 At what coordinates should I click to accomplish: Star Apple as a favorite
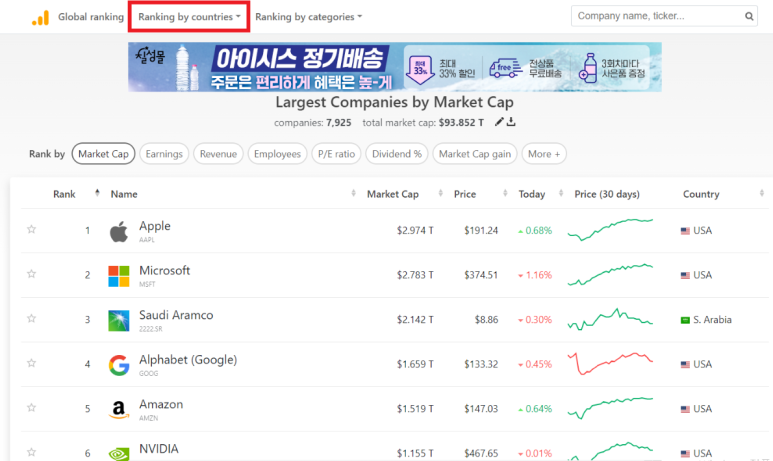click(32, 229)
